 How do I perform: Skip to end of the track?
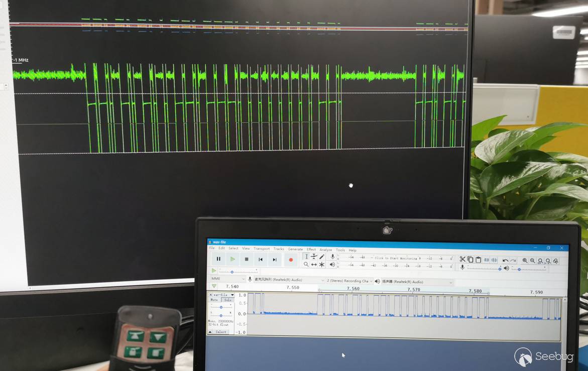tap(275, 260)
